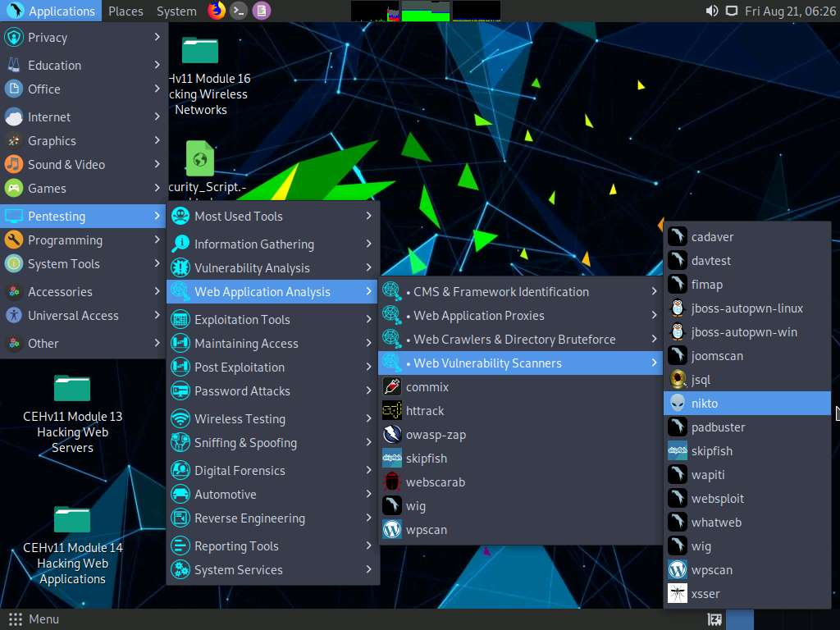Open CEHv11 Module 14 Hacking Web Applications folder
The image size is (840, 630).
point(72,546)
